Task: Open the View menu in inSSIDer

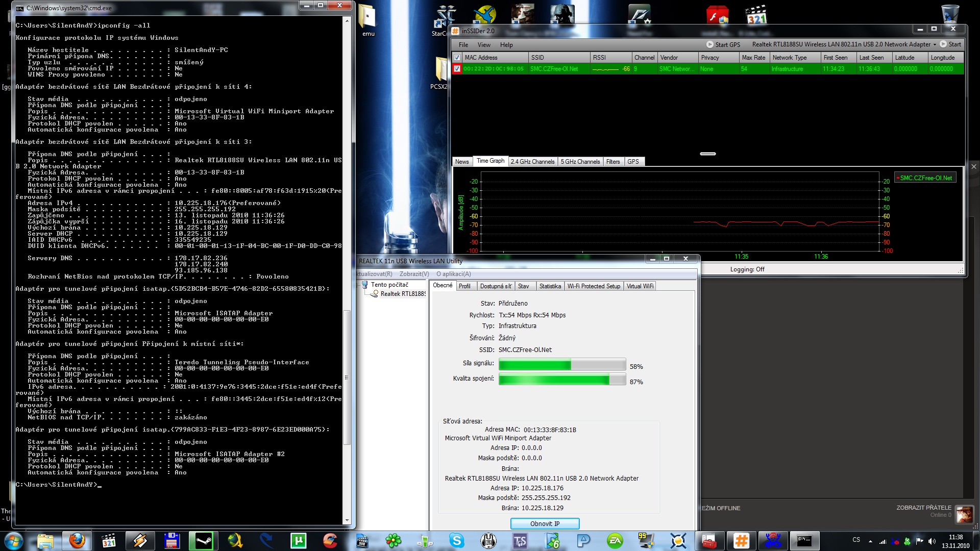Action: 483,45
